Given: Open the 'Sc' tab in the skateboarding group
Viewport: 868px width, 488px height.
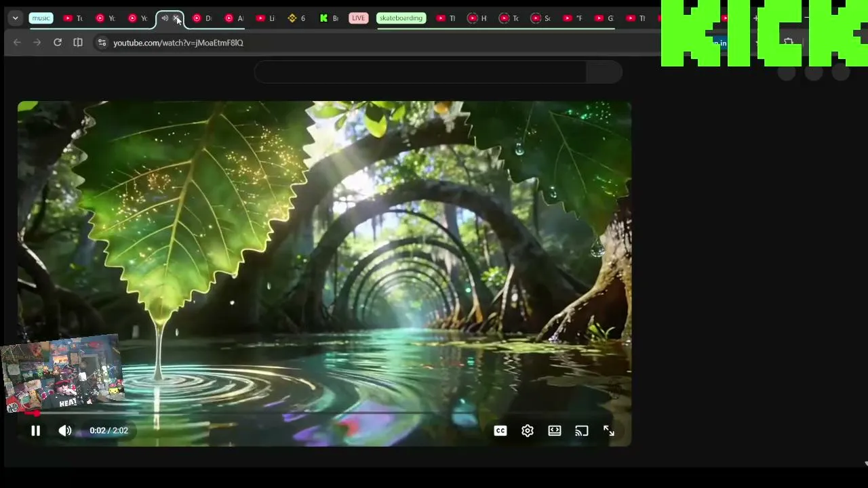Looking at the screenshot, I should point(541,18).
